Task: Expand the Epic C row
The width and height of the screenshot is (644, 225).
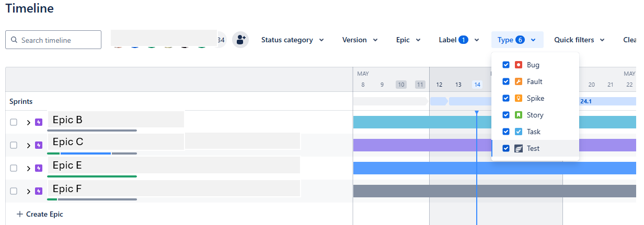Action: point(28,145)
